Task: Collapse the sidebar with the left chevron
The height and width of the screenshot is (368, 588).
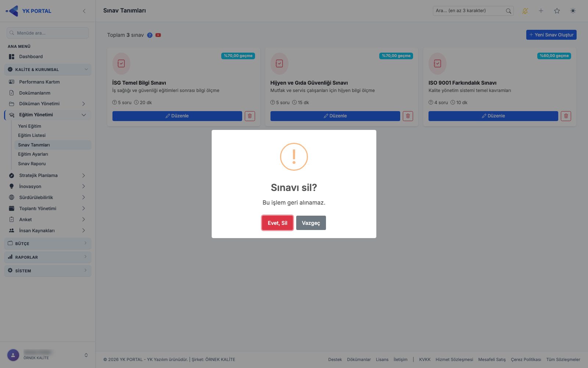Action: click(84, 11)
